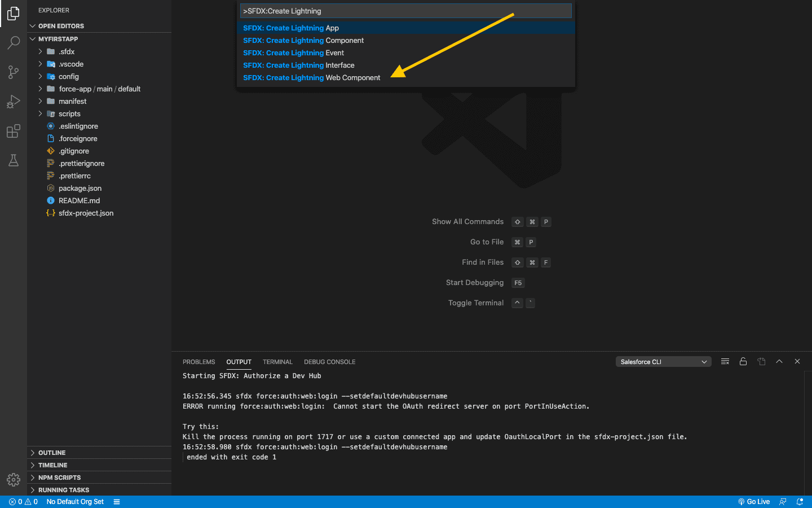
Task: Click the feedback icon in status bar
Action: (783, 502)
